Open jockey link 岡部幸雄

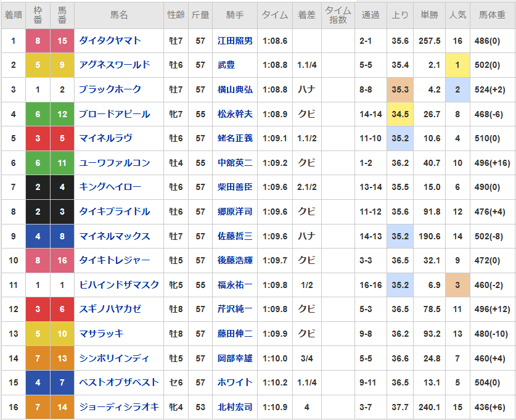(x=235, y=358)
